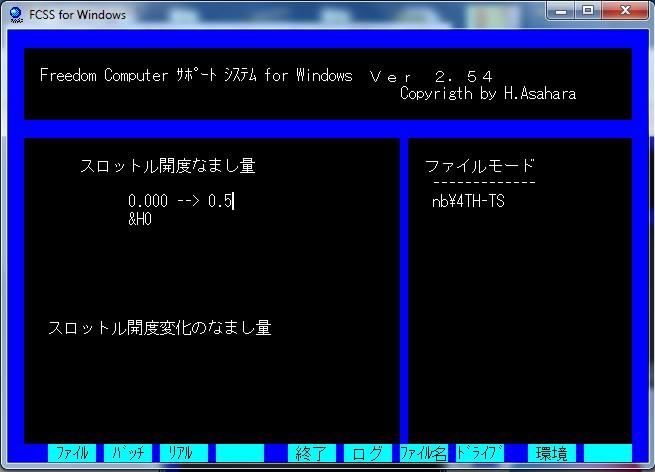Select the バッチ function key
655x472 pixels.
pyautogui.click(x=128, y=453)
